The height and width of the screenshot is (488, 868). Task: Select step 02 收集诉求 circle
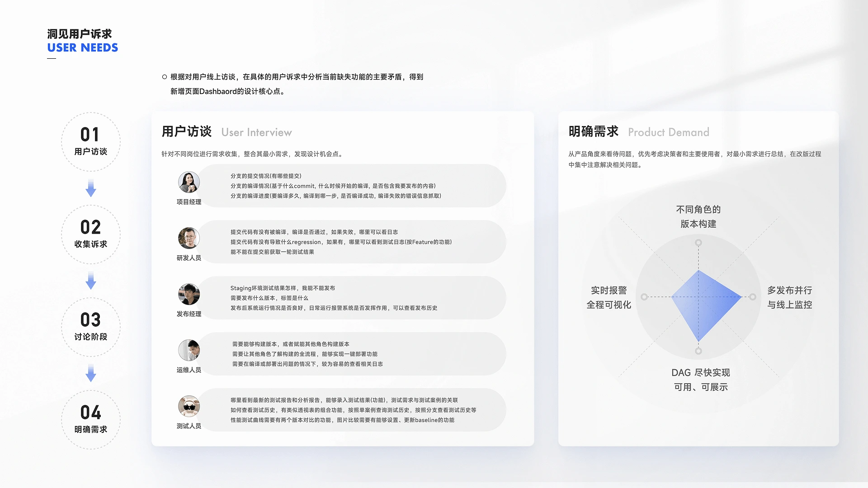point(91,235)
